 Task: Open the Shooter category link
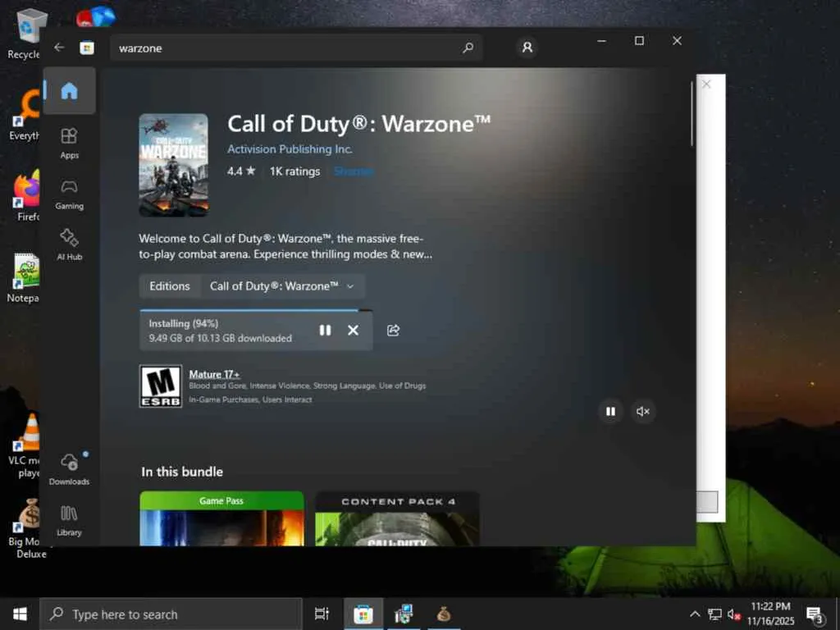[x=354, y=171]
